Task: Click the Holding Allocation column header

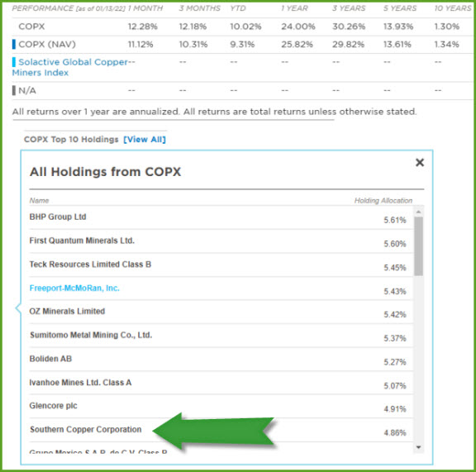Action: point(383,201)
